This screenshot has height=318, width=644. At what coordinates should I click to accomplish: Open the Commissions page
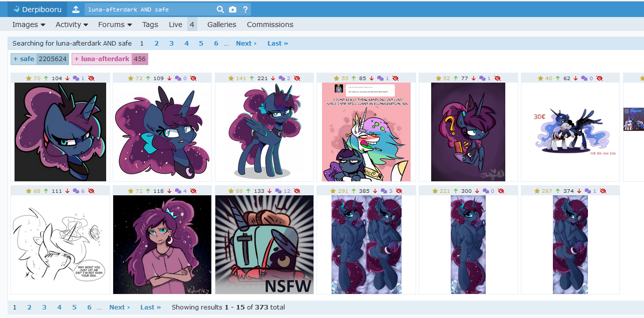click(x=270, y=25)
